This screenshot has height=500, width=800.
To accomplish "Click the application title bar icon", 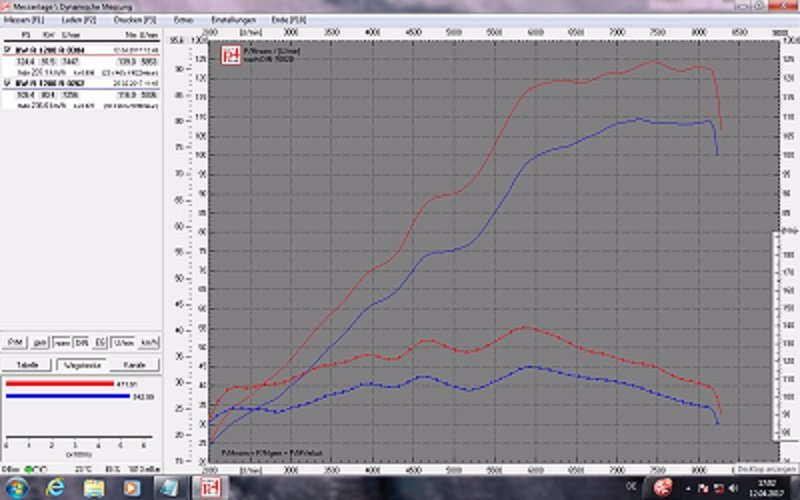I will (6, 7).
